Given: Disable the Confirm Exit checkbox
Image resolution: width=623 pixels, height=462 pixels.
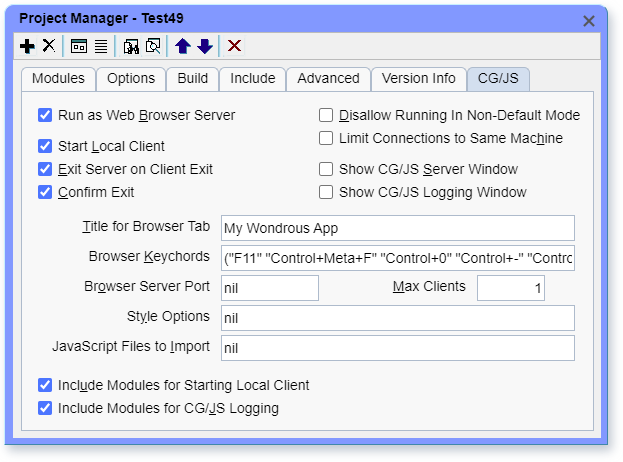Looking at the screenshot, I should (x=45, y=192).
